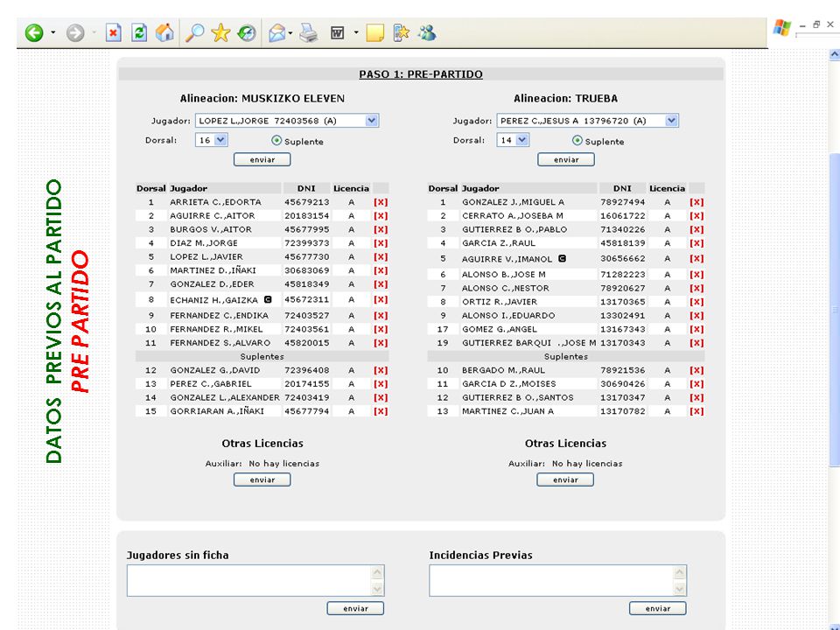Delete ECHANIZ H.,GAIZKA row via [X]
Viewport: 840px width, 630px height.
pos(381,299)
